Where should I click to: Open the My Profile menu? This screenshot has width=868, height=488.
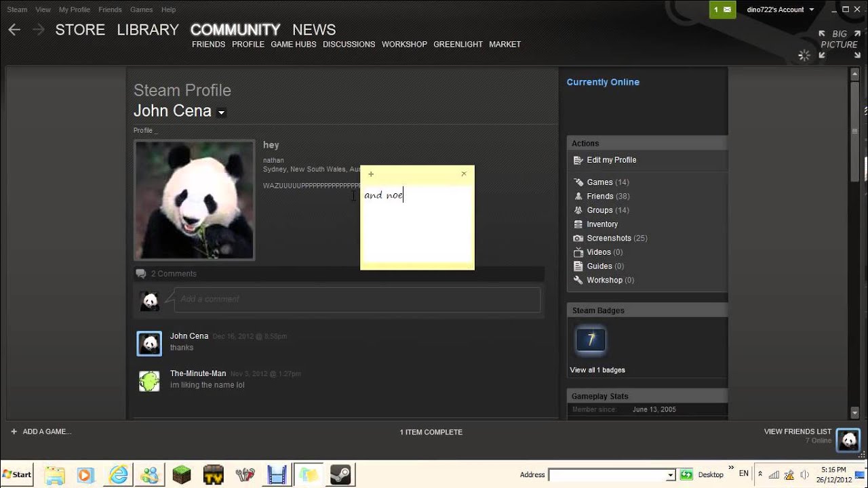pyautogui.click(x=75, y=9)
